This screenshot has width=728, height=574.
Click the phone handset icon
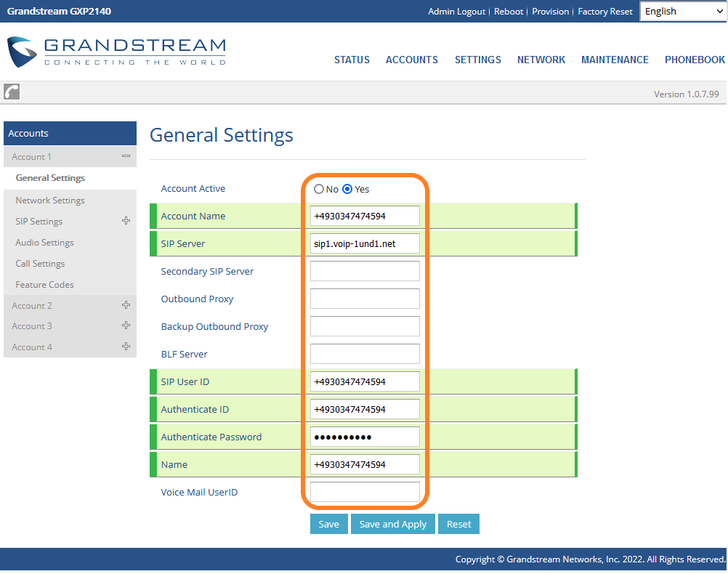point(12,92)
